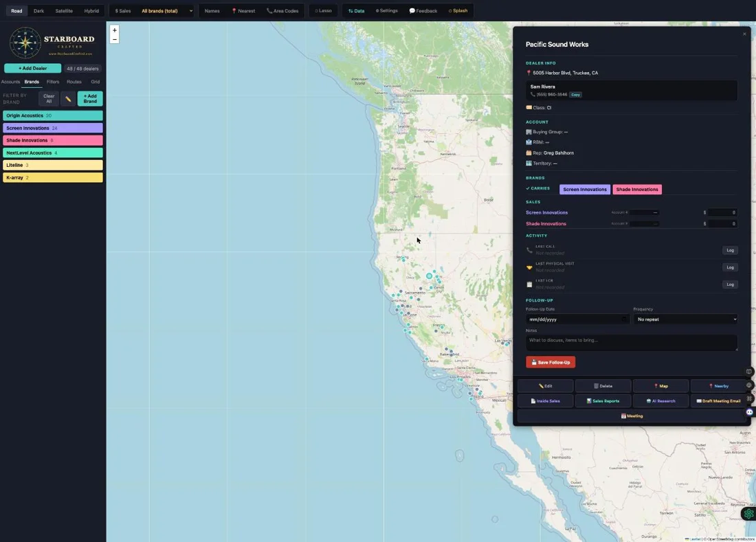Toggle the $ Sales overlay
756x542 pixels.
122,10
